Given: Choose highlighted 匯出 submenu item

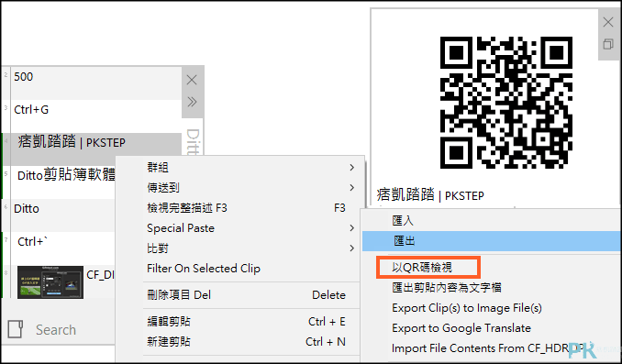Looking at the screenshot, I should pos(492,241).
